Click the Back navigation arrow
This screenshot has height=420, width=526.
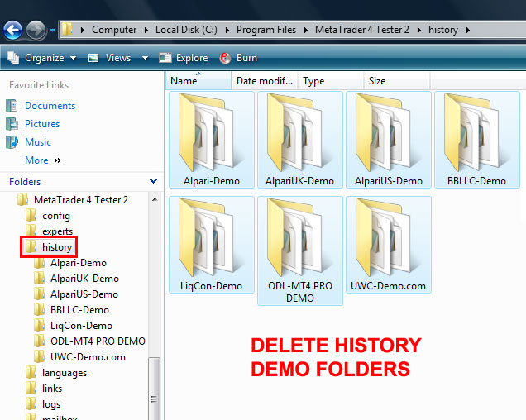pos(12,31)
